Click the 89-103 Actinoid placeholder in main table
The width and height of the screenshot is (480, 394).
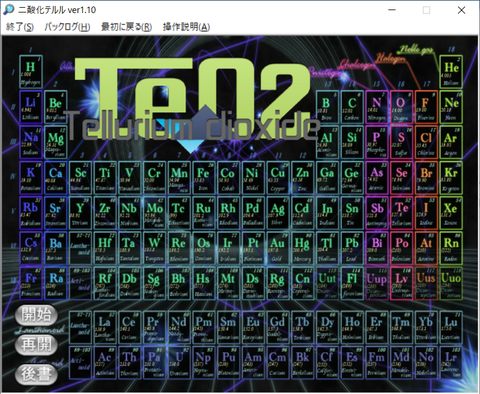click(80, 284)
